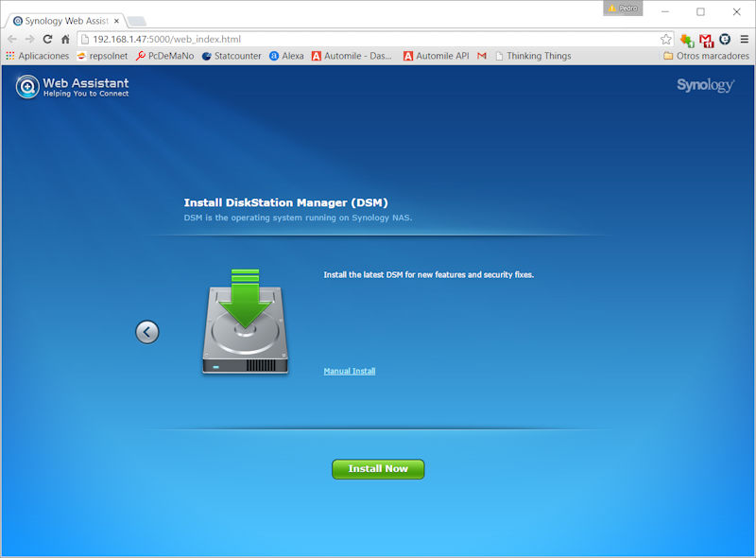The width and height of the screenshot is (756, 558).
Task: Open the Thinking Things bookmark
Action: click(533, 56)
